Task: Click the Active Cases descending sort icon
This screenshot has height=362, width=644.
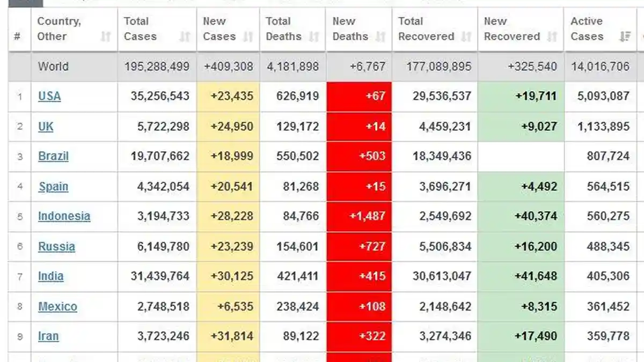Action: pos(625,37)
